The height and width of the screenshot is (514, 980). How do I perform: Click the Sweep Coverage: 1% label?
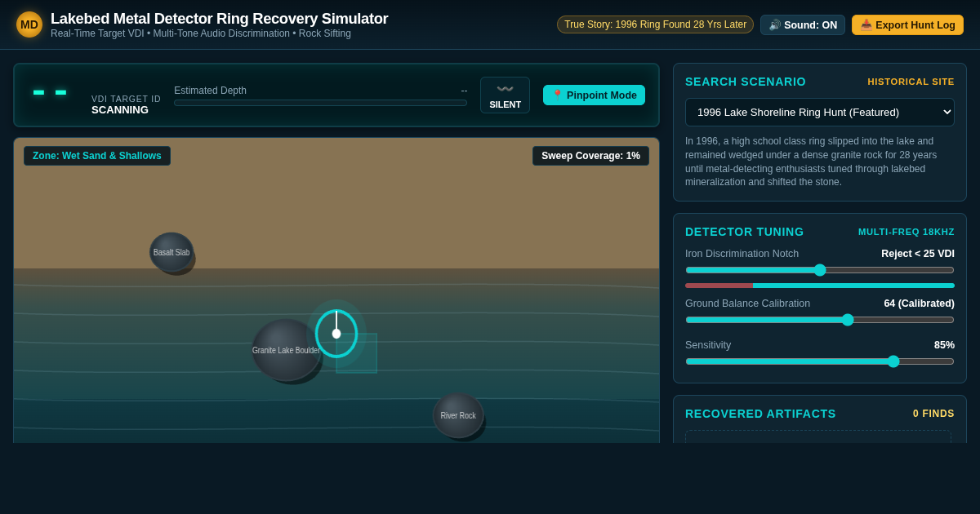pyautogui.click(x=590, y=156)
